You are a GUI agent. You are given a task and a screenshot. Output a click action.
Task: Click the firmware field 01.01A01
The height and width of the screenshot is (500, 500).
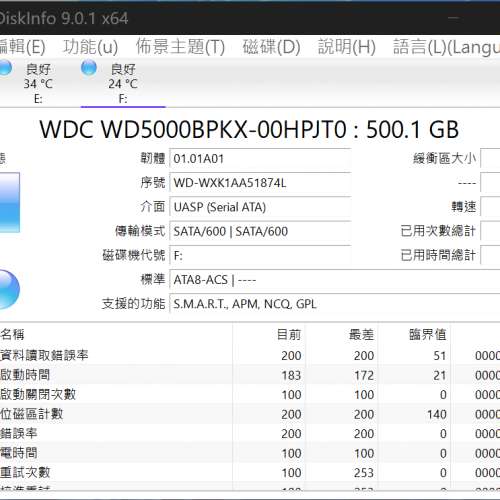(260, 159)
